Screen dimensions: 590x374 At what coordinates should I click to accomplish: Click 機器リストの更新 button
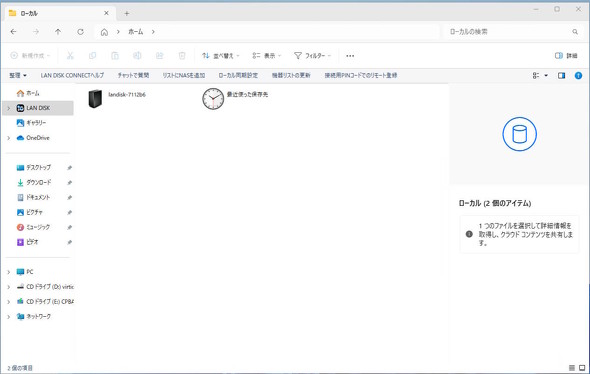pos(291,76)
